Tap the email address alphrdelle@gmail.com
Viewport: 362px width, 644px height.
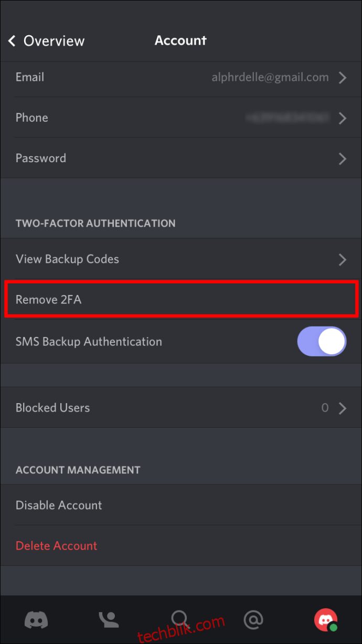270,78
